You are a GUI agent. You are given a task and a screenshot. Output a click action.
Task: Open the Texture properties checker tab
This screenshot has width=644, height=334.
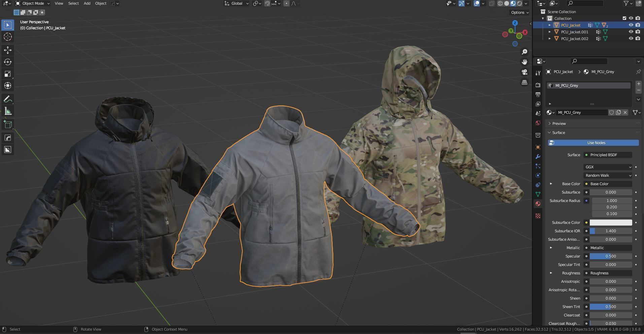538,216
